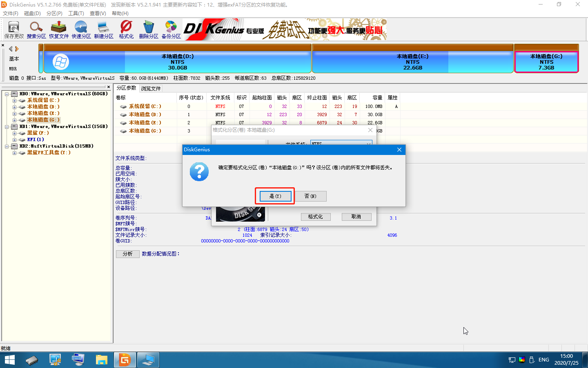588x368 pixels.
Task: Start 快速分区 quick partition tool
Action: (81, 30)
